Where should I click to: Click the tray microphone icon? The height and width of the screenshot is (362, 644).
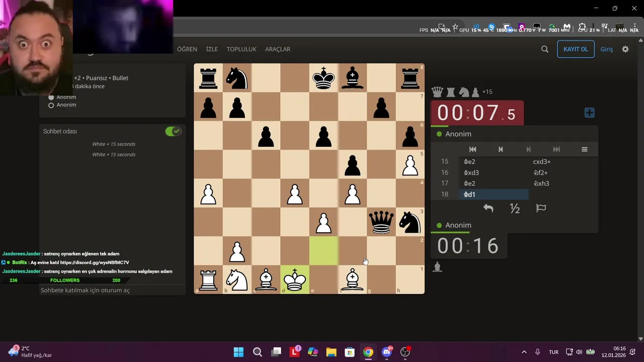(x=538, y=352)
